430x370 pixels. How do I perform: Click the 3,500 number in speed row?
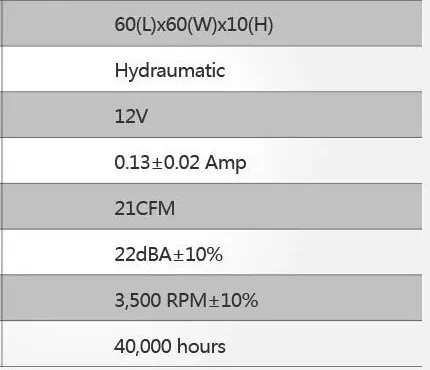pos(138,301)
